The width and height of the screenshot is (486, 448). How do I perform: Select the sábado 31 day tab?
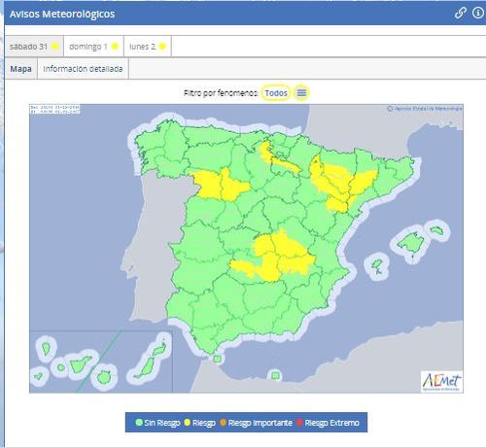click(34, 47)
